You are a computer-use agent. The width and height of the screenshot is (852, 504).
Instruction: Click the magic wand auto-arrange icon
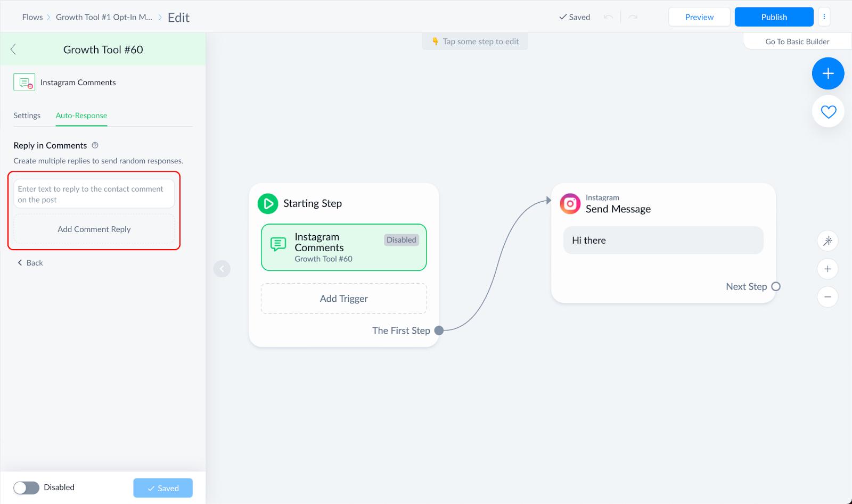pos(828,241)
